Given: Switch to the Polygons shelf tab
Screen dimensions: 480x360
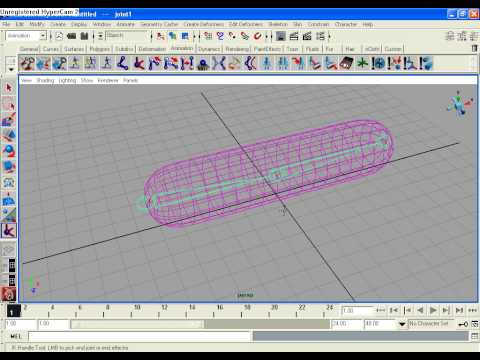Looking at the screenshot, I should [x=99, y=49].
